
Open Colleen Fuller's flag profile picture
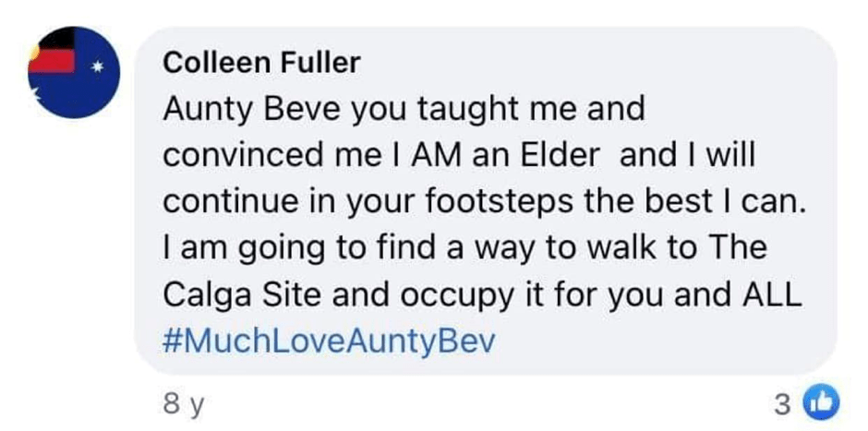(70, 70)
